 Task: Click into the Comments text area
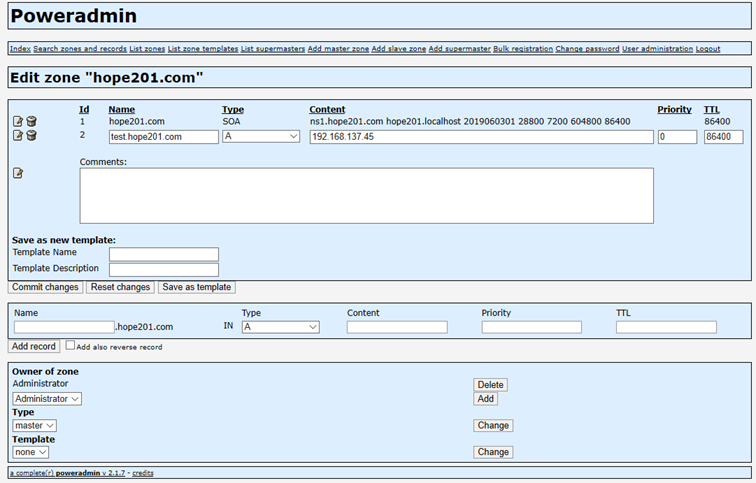pyautogui.click(x=366, y=196)
